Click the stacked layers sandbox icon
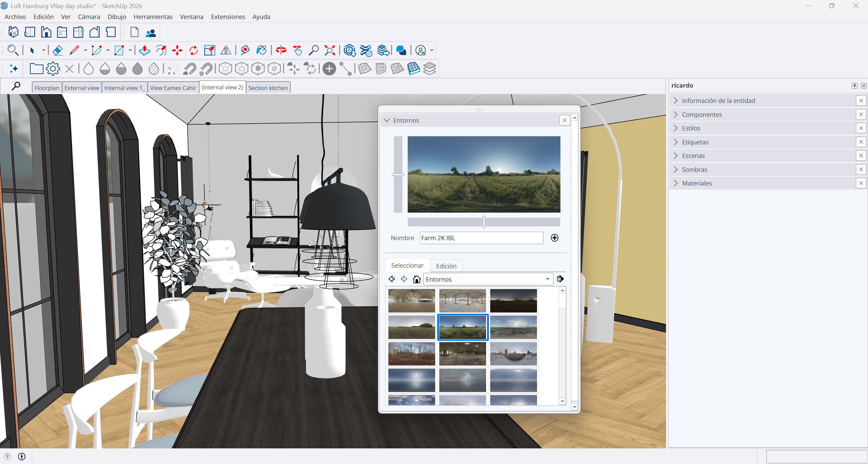The image size is (868, 464). click(430, 69)
